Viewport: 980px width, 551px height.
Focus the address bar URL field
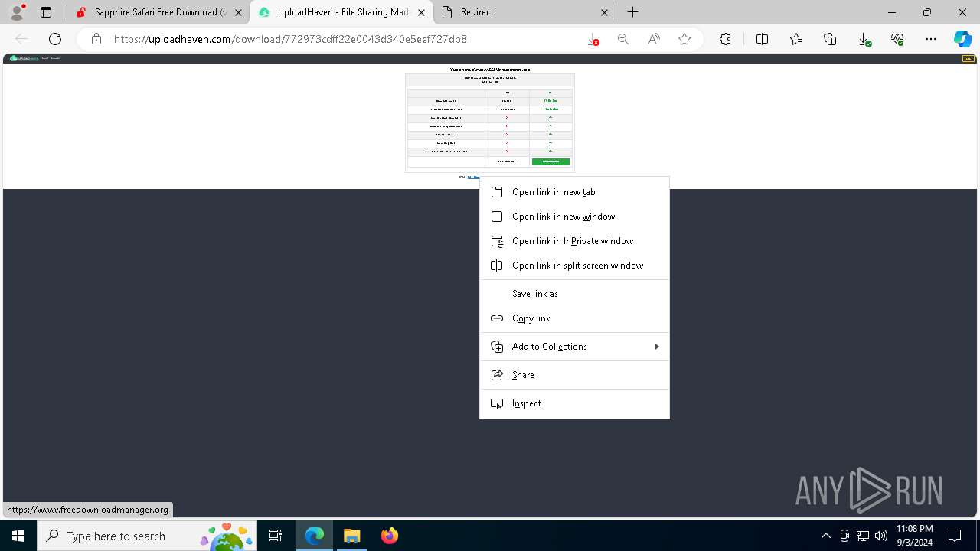click(x=345, y=39)
